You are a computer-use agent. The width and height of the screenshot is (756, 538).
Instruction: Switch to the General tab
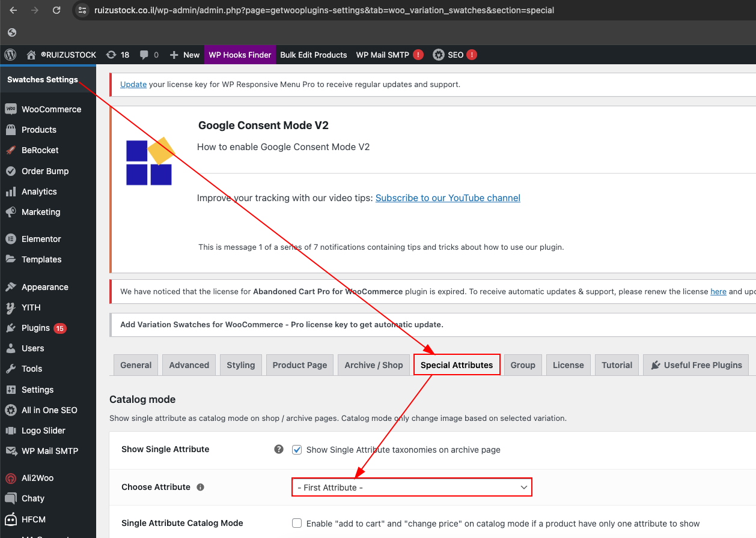pyautogui.click(x=136, y=365)
